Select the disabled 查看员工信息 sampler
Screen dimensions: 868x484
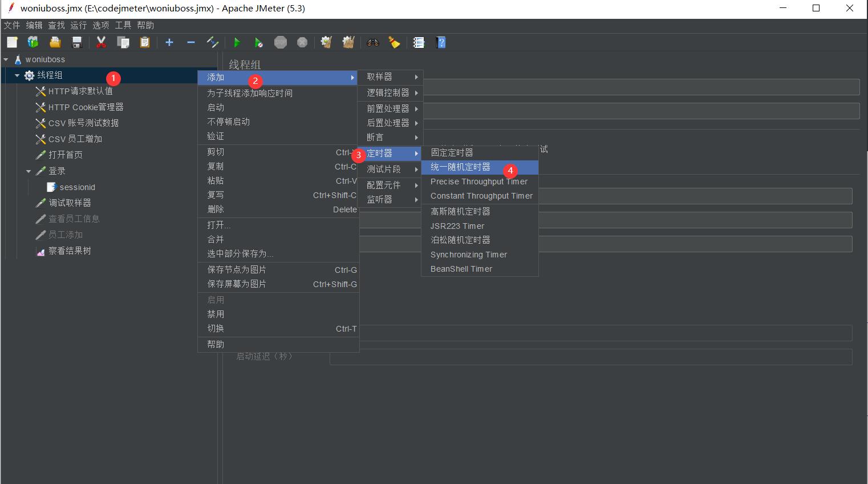pyautogui.click(x=74, y=219)
